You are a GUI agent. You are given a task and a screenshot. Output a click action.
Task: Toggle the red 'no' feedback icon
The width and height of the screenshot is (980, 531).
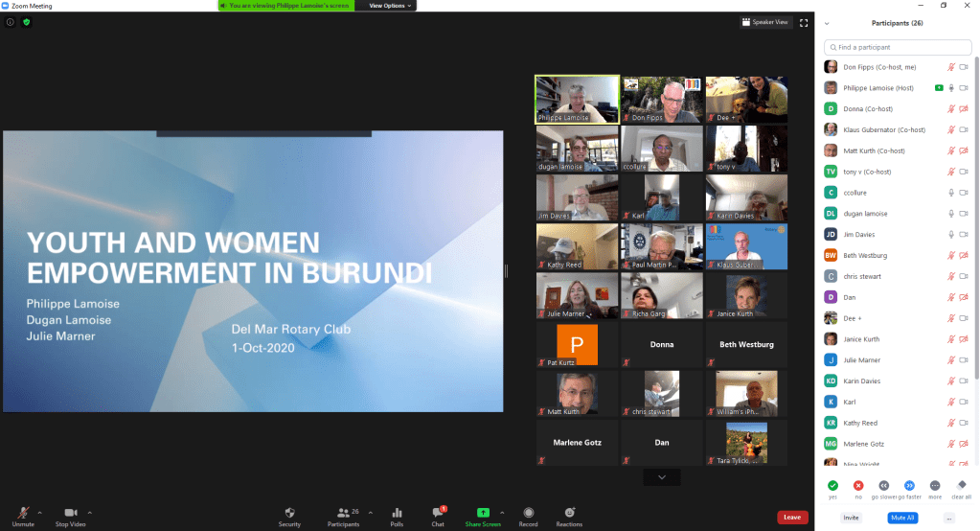click(858, 486)
